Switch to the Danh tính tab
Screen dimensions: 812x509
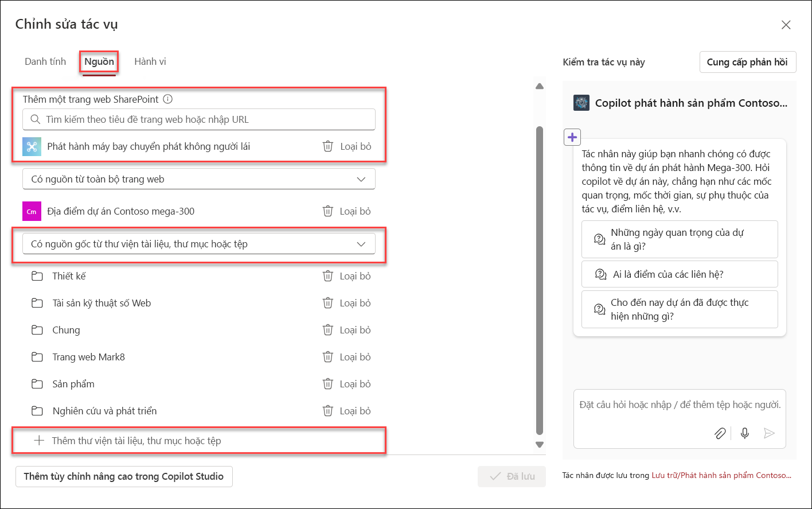[x=45, y=61]
